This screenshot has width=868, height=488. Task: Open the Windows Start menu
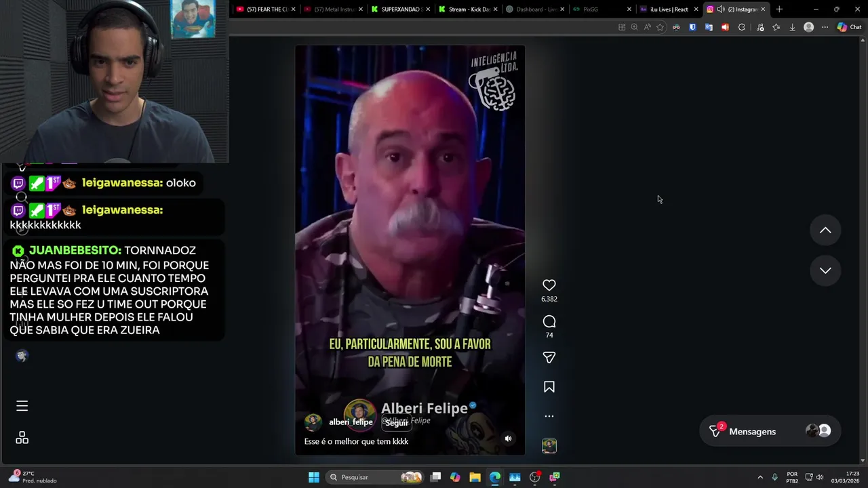(x=314, y=477)
